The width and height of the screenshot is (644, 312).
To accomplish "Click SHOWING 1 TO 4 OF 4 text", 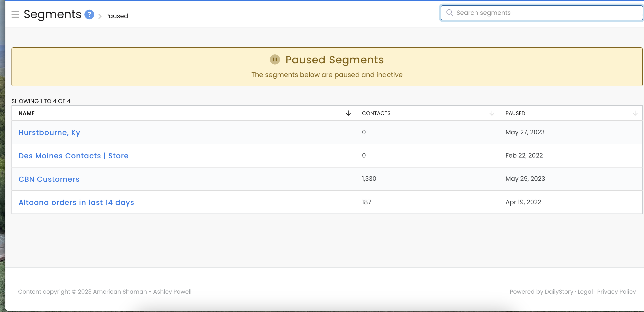I will click(x=41, y=101).
